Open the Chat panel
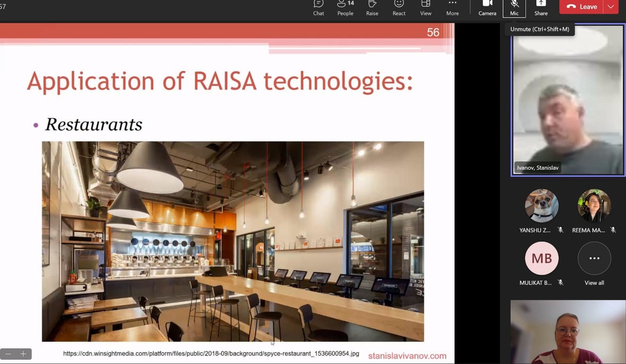This screenshot has height=364, width=626. 319,8
